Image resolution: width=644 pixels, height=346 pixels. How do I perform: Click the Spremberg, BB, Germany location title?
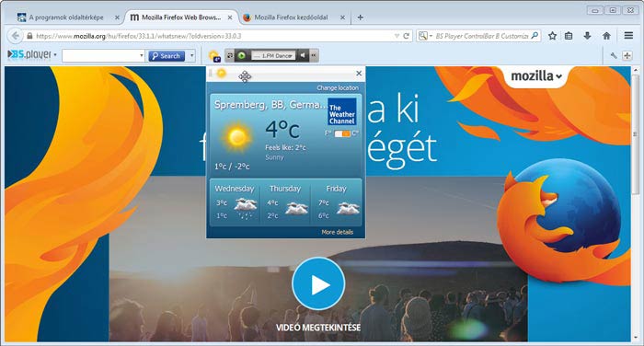tap(270, 105)
